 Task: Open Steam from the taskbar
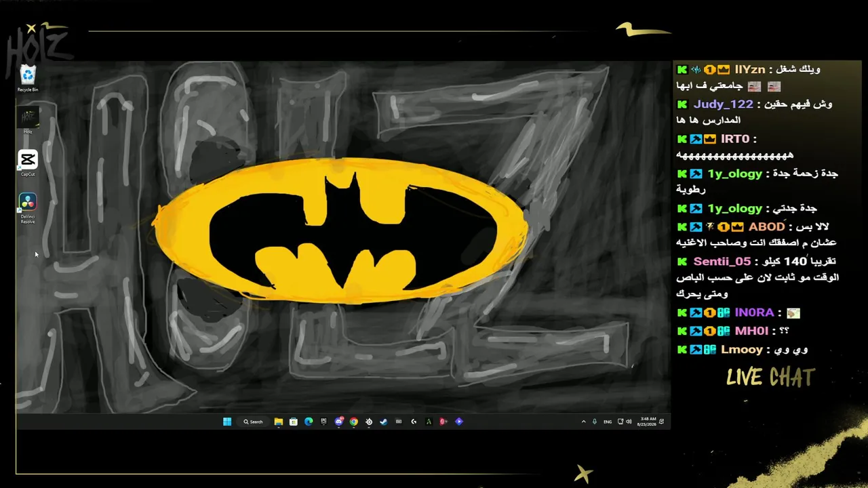click(x=384, y=422)
